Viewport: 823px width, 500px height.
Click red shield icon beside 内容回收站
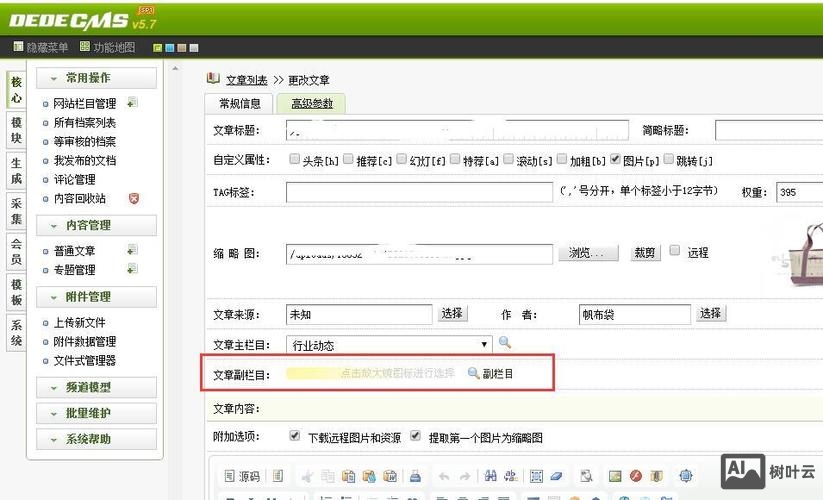point(134,198)
